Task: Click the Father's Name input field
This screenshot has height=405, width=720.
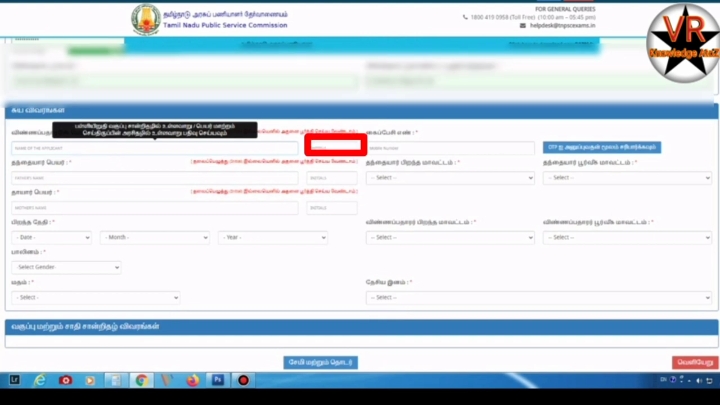Action: coord(155,178)
